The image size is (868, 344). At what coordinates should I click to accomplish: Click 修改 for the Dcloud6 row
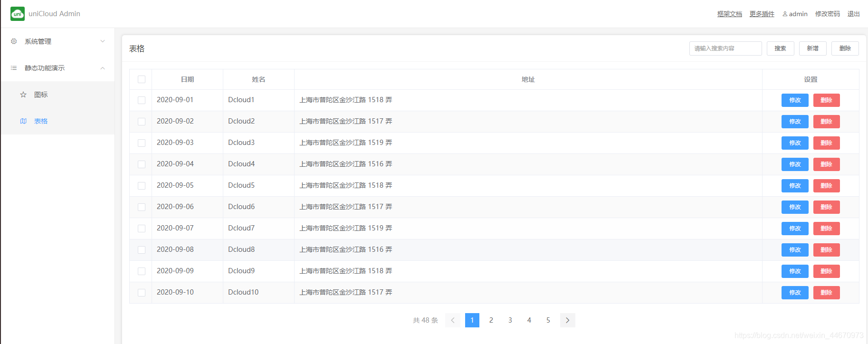pos(795,207)
